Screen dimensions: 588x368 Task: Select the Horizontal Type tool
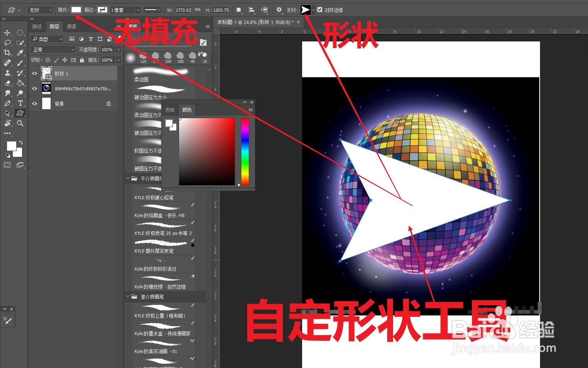click(x=20, y=103)
